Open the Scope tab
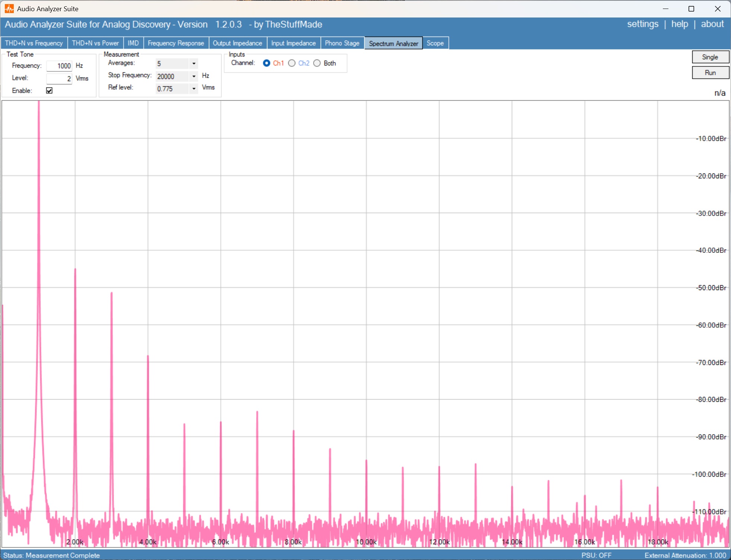The image size is (731, 560). tap(435, 43)
